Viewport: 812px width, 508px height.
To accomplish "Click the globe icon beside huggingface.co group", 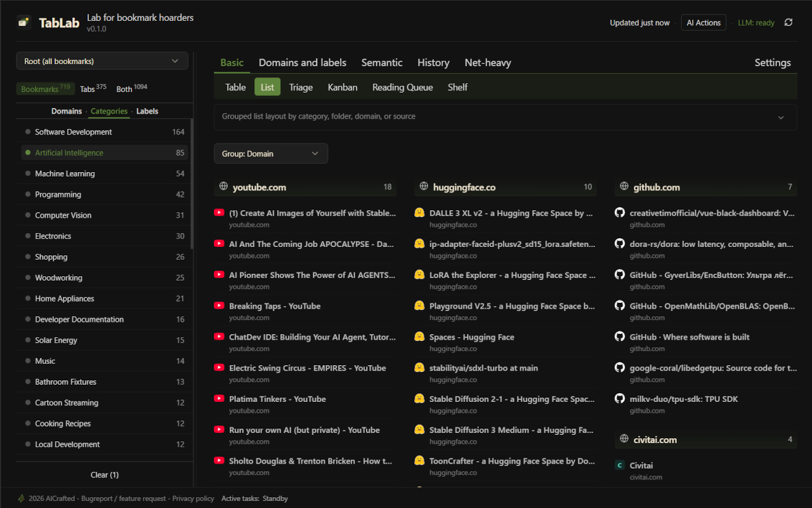I will (424, 187).
